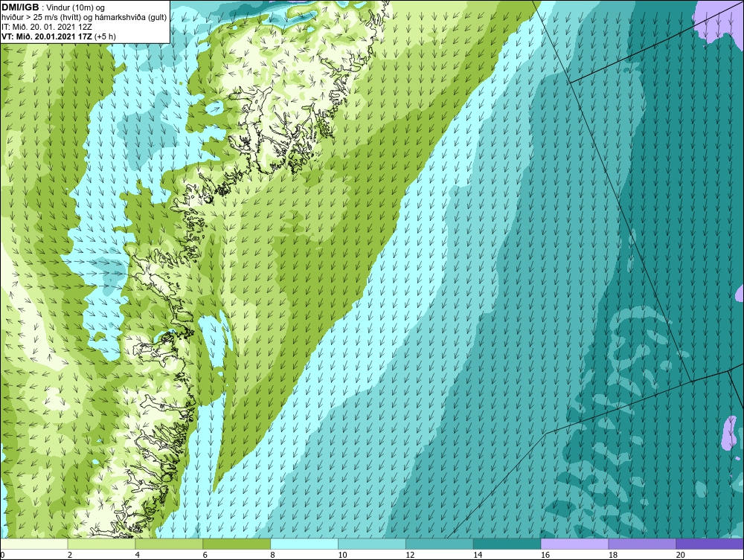
Task: Click the 4–6 m/s green legend swatch
Action: [x=169, y=544]
